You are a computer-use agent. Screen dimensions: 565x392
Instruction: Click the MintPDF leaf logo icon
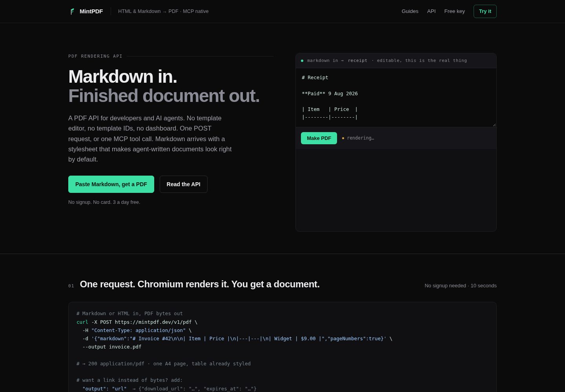(x=72, y=11)
